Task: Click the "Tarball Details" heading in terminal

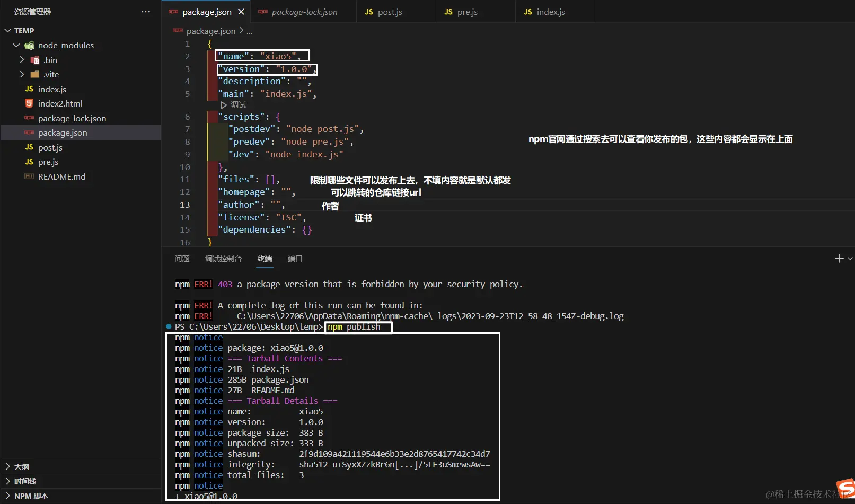Action: click(x=283, y=401)
